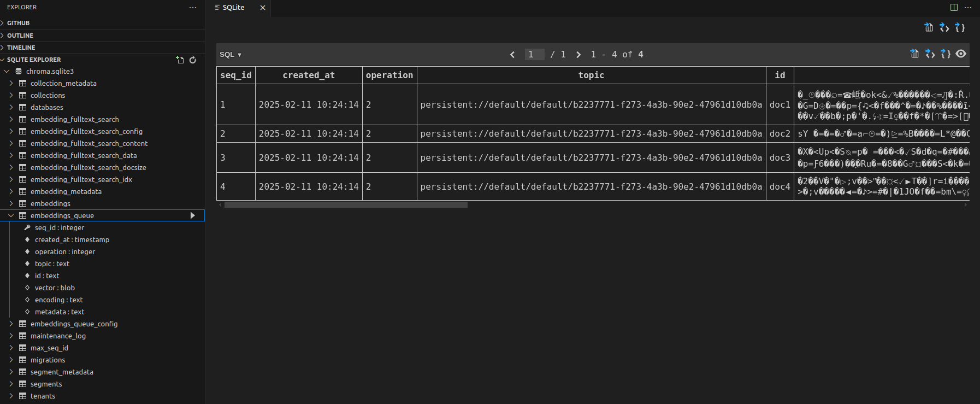Screen dimensions: 980x404
Task: Click the result-bar export HTML icon
Action: click(930, 54)
